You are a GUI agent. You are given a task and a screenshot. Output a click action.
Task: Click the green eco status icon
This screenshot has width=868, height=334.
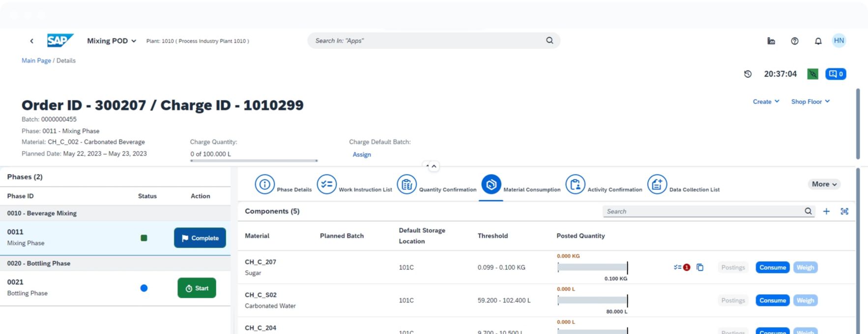pos(812,74)
